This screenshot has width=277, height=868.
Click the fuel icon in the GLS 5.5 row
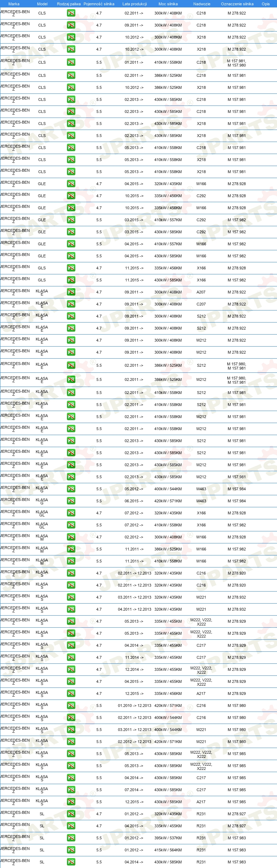[x=71, y=280]
